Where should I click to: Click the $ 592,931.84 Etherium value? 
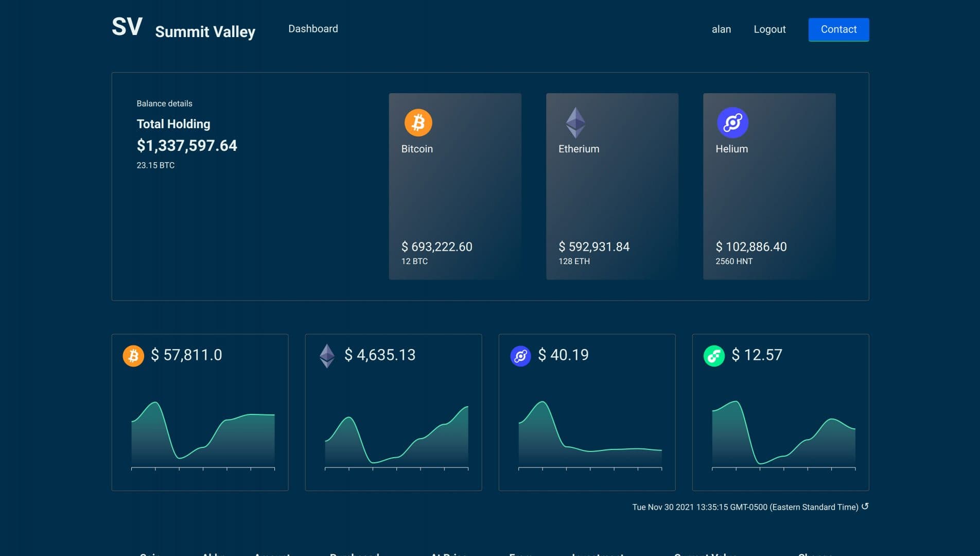[594, 247]
